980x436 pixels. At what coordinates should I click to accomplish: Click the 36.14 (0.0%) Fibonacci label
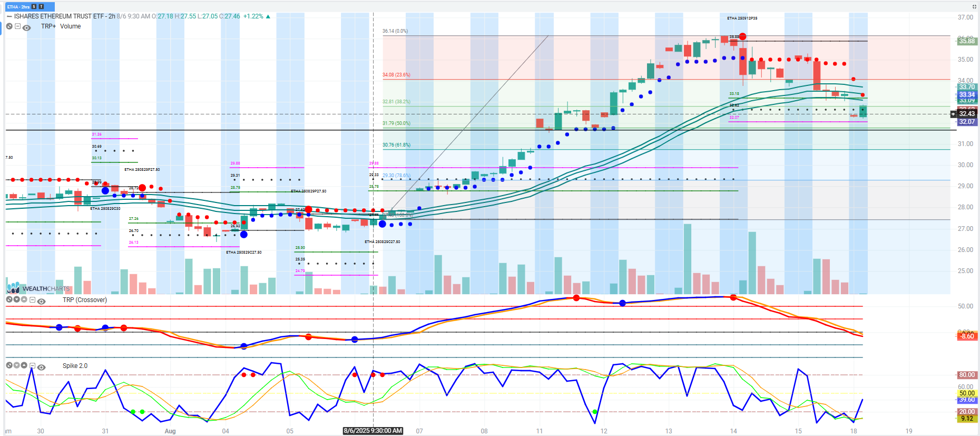tap(395, 31)
